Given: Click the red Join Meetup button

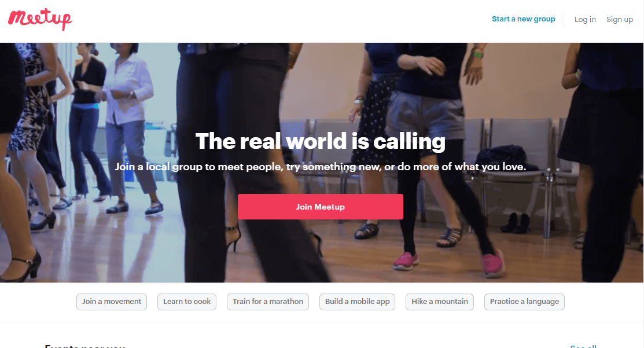Looking at the screenshot, I should click(321, 207).
